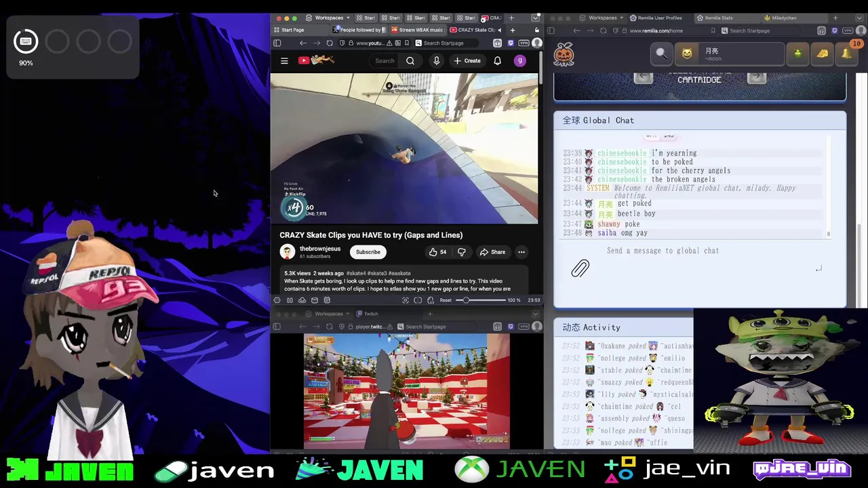Image resolution: width=868 pixels, height=488 pixels.
Task: Toggle tracker blocker shield in YouTube address bar
Action: tap(342, 43)
